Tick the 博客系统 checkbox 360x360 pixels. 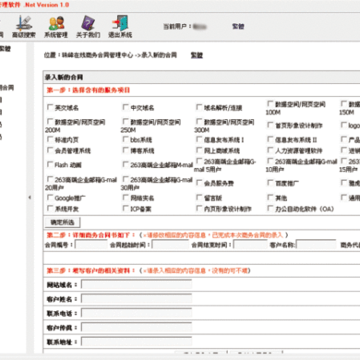click(126, 150)
